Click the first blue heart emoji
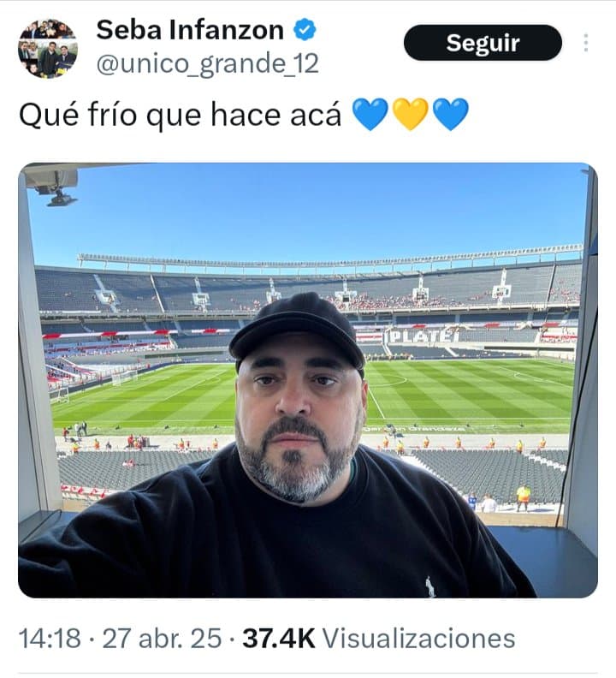This screenshot has height=678, width=616. click(370, 114)
